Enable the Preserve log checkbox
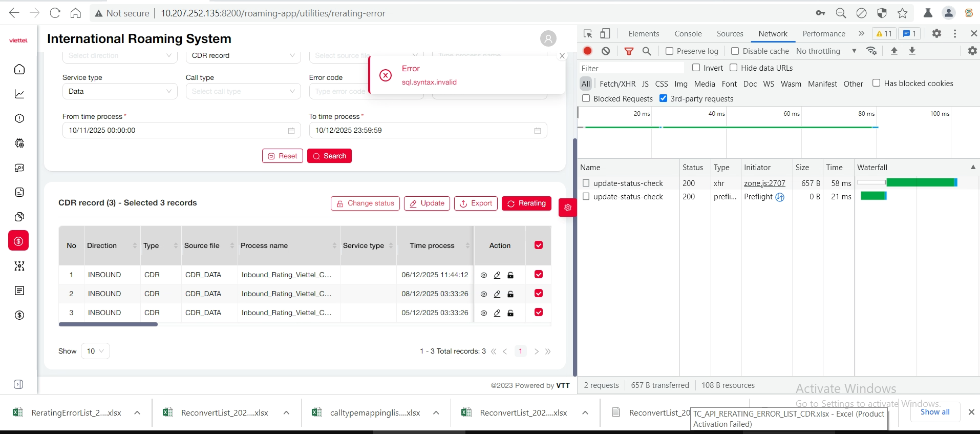The width and height of the screenshot is (980, 434). 669,51
